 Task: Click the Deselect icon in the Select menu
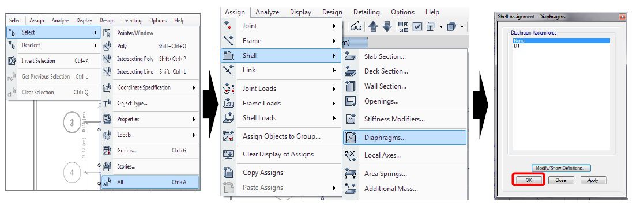[12, 45]
